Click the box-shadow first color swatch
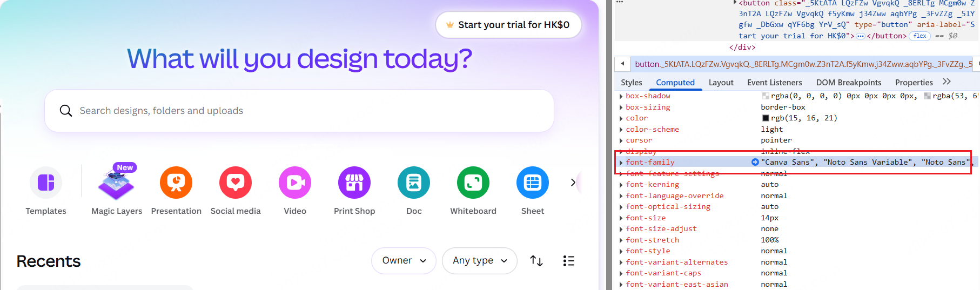The width and height of the screenshot is (980, 290). [766, 96]
